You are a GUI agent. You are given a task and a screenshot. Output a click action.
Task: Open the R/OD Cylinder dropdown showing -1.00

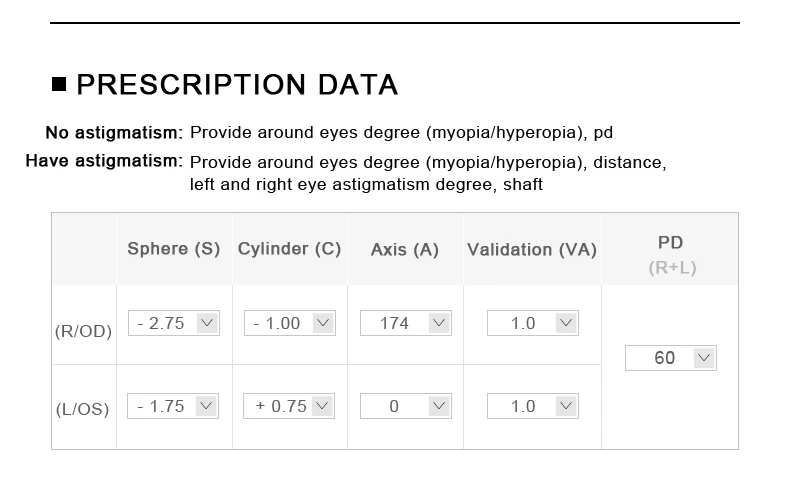290,323
